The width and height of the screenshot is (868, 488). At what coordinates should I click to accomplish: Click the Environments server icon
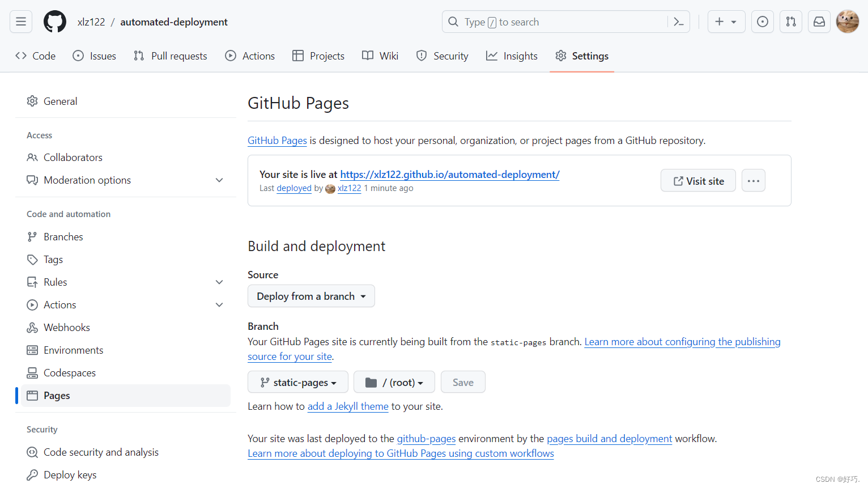point(32,350)
